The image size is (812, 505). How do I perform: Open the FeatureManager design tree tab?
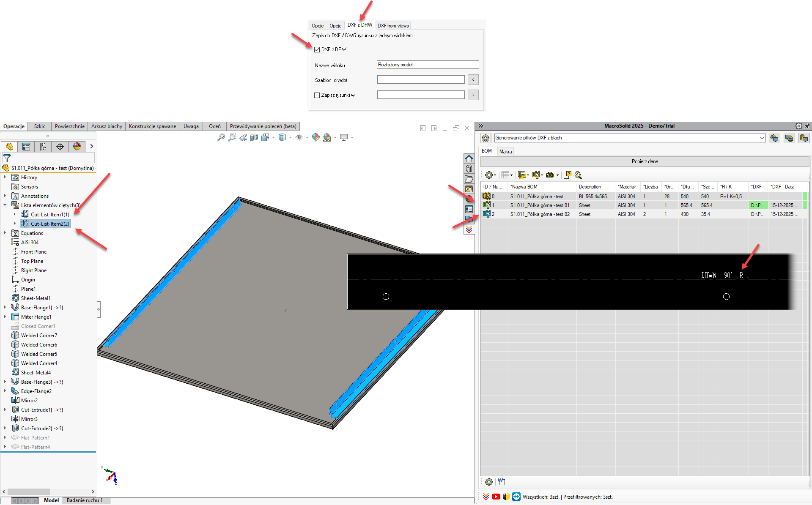[x=9, y=147]
